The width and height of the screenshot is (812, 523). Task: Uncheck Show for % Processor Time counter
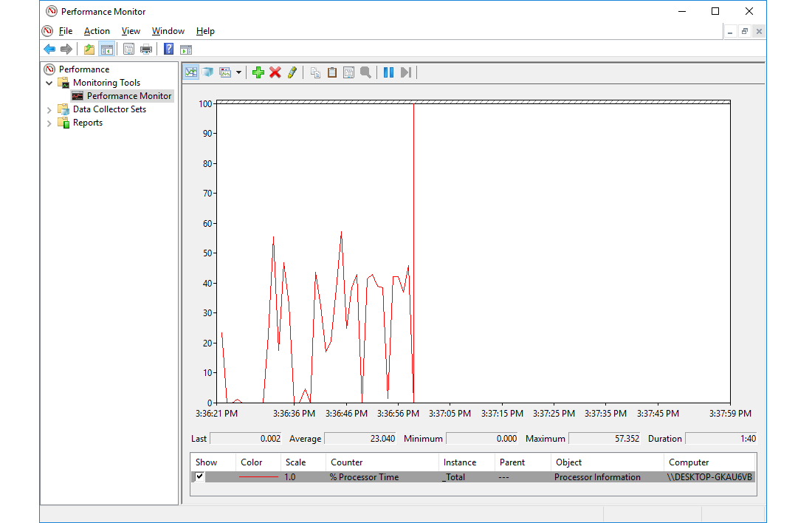point(199,476)
